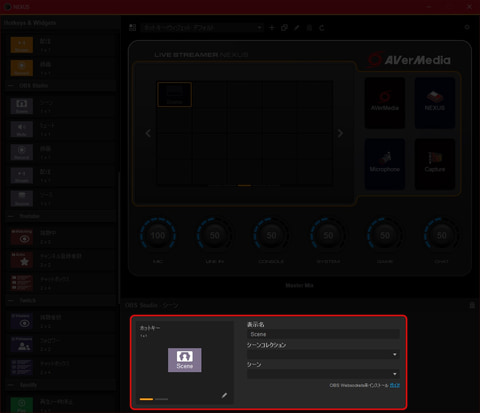Open the settings gear at top right

[x=467, y=27]
